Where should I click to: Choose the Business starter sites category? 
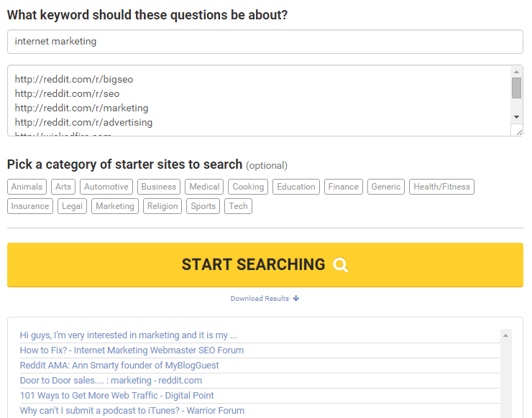click(x=159, y=187)
